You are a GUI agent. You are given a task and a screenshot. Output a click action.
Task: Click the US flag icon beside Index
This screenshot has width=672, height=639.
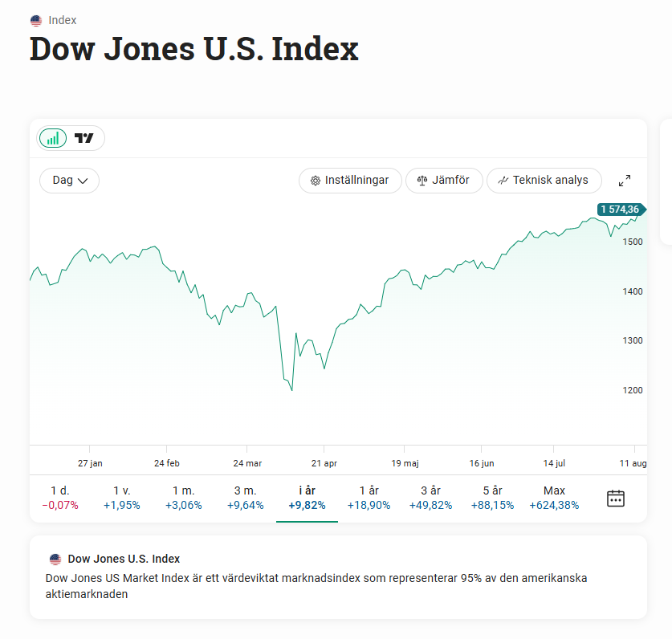(x=35, y=20)
